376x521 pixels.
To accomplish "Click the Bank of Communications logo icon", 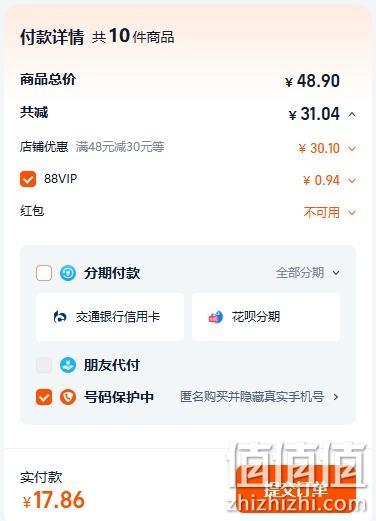I will [60, 317].
